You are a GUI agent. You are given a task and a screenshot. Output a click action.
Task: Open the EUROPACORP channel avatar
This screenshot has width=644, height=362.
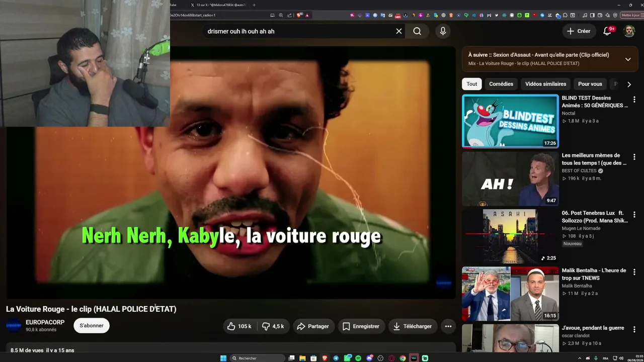14,326
